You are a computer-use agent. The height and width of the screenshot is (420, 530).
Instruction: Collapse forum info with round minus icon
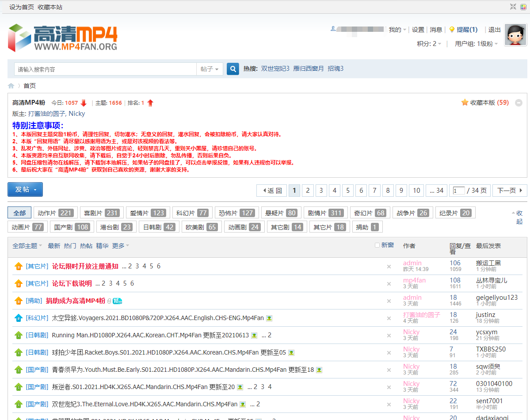(x=519, y=103)
